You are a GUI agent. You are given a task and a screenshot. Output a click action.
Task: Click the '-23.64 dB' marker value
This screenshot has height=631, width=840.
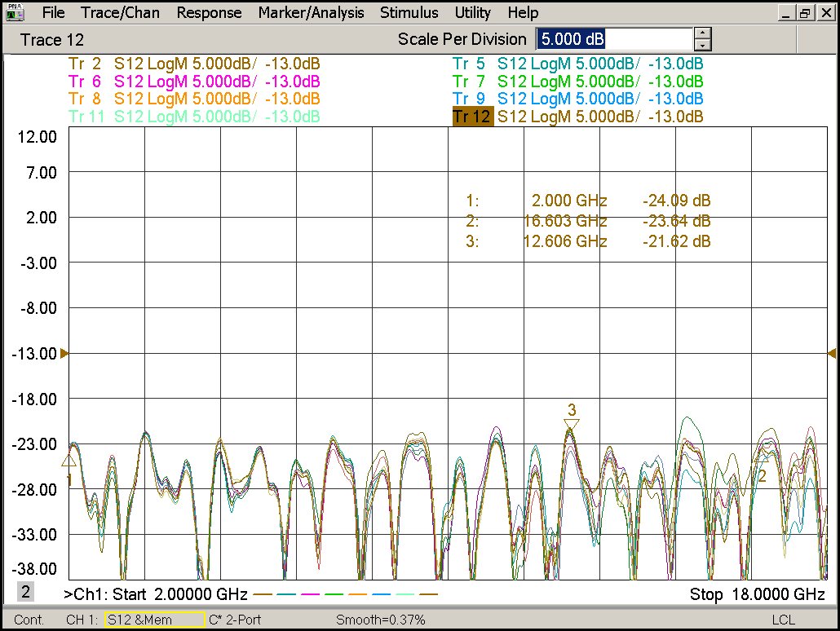677,221
